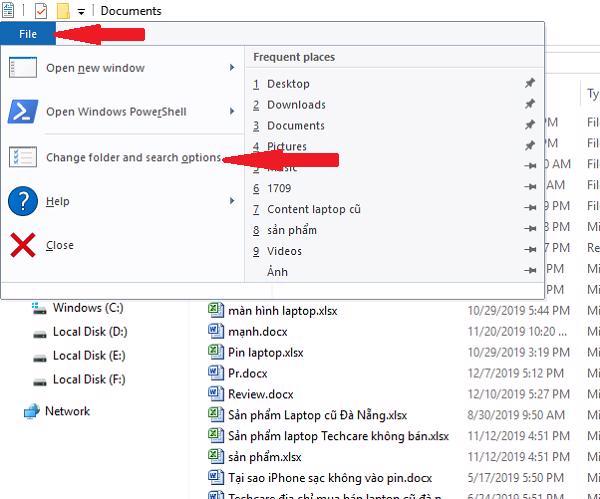Pin the Ảnh folder
Image resolution: width=600 pixels, height=499 pixels.
point(530,271)
